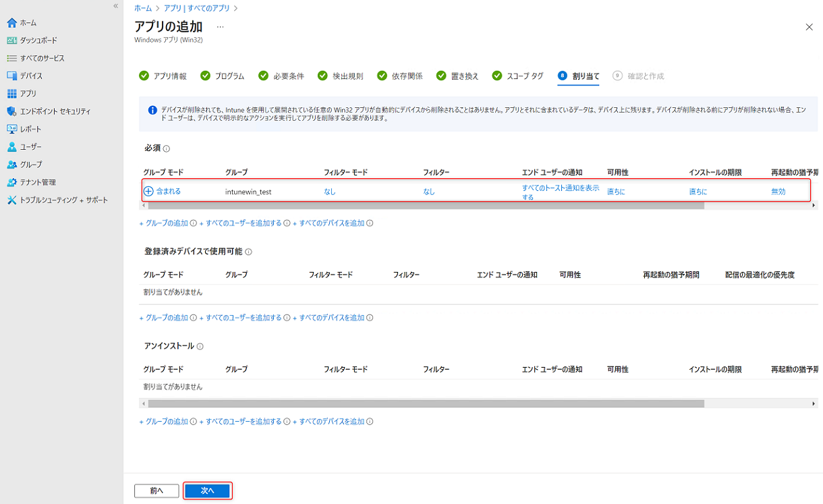
Task: Click the 次へ button
Action: tap(208, 491)
